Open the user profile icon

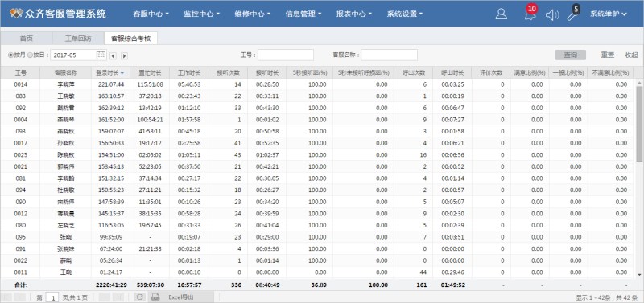point(501,14)
